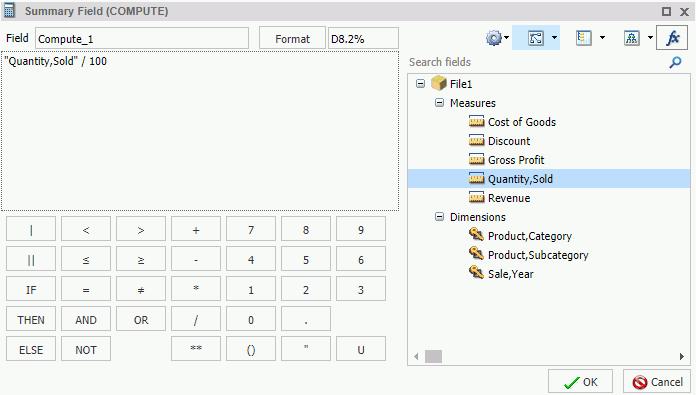Open dropdown arrow beside the structure view icon

coord(554,38)
